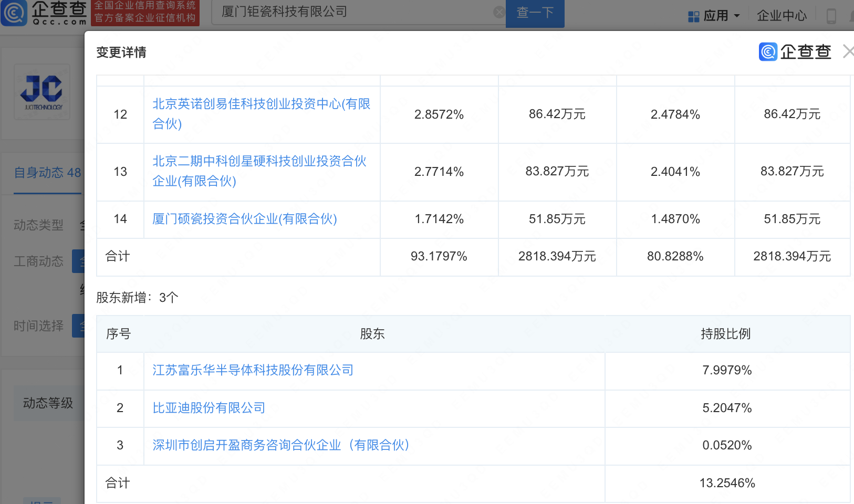Click the mobile phone icon in header
Image resolution: width=854 pixels, height=504 pixels.
point(831,16)
